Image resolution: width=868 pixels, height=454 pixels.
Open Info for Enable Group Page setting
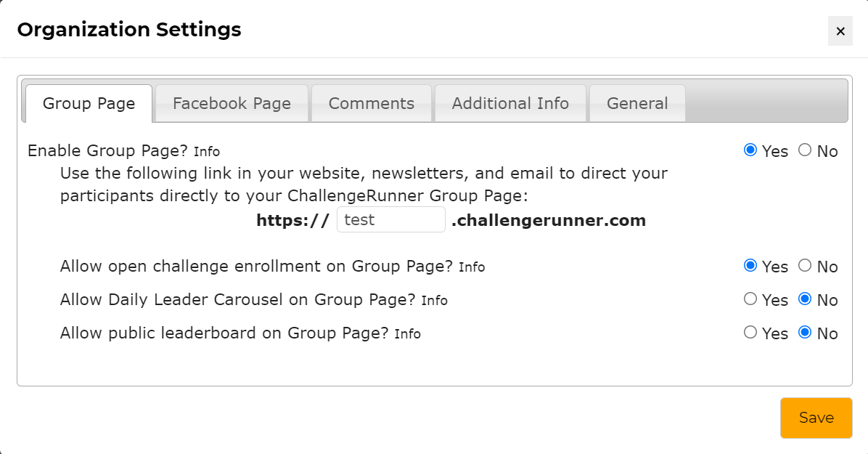pyautogui.click(x=208, y=152)
